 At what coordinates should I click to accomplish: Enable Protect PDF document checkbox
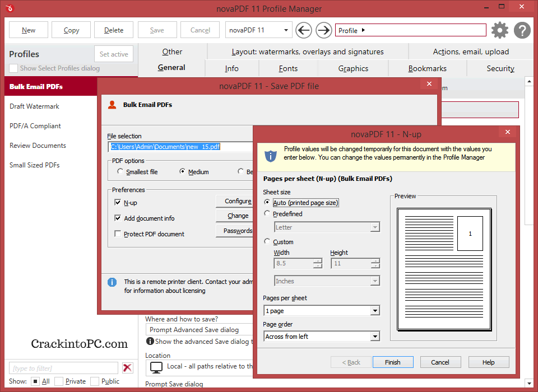click(117, 234)
